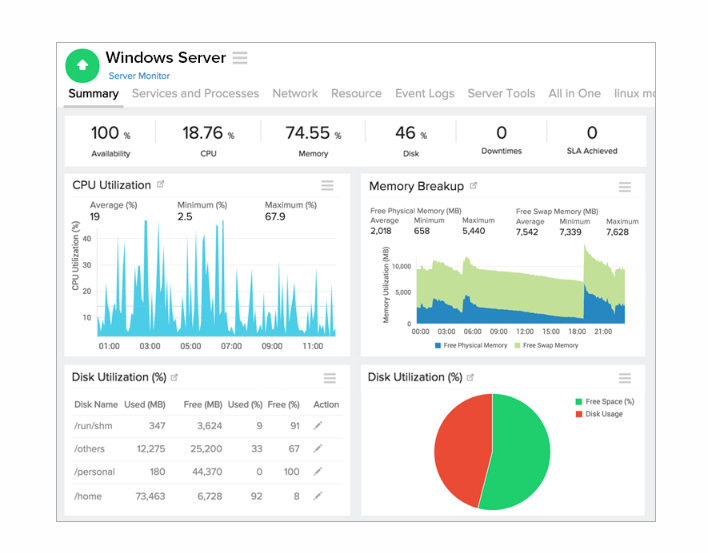Expand the Memory Breakup panel options menu
Screen dimensions: 708x553
(624, 187)
